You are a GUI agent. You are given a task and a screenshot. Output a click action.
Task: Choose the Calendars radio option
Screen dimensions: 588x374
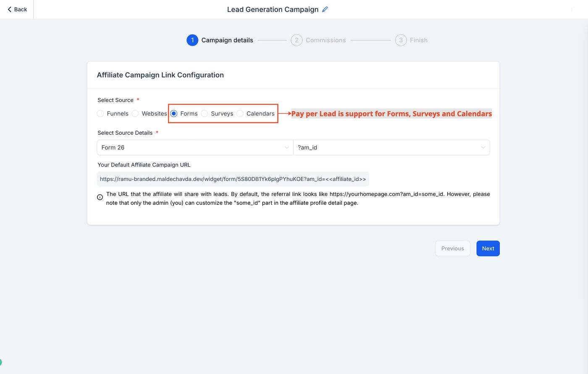click(x=240, y=113)
